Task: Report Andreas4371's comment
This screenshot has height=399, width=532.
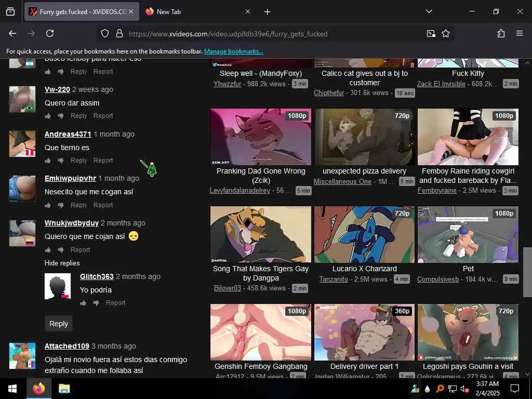Action: (103, 161)
